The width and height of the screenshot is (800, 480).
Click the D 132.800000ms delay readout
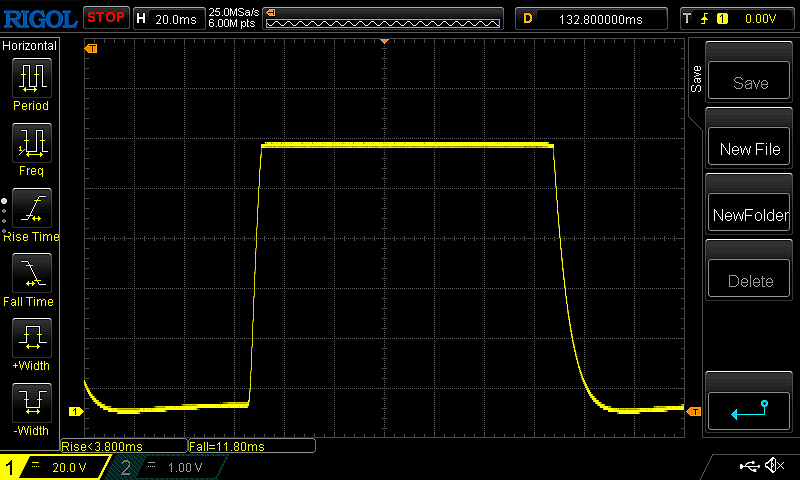(591, 19)
